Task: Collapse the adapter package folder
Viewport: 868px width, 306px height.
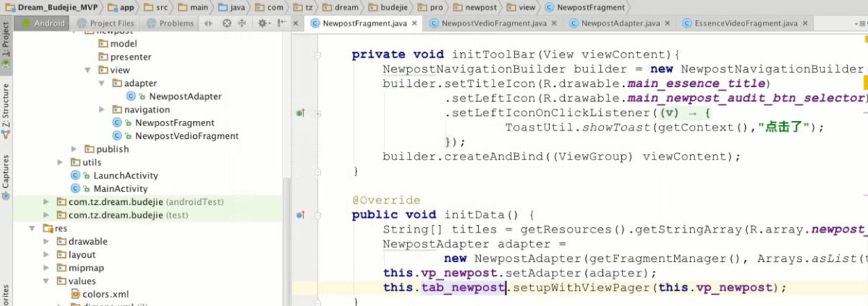Action: pyautogui.click(x=101, y=83)
